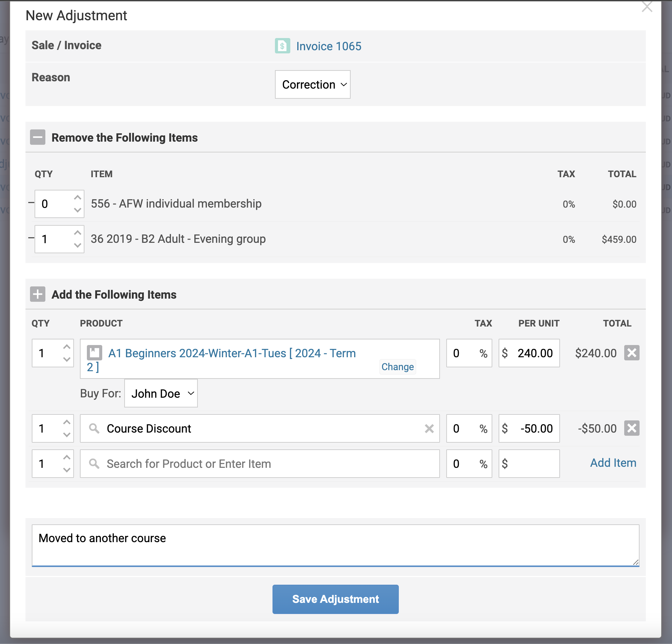The image size is (672, 644).
Task: Click the Add Item link
Action: point(613,463)
